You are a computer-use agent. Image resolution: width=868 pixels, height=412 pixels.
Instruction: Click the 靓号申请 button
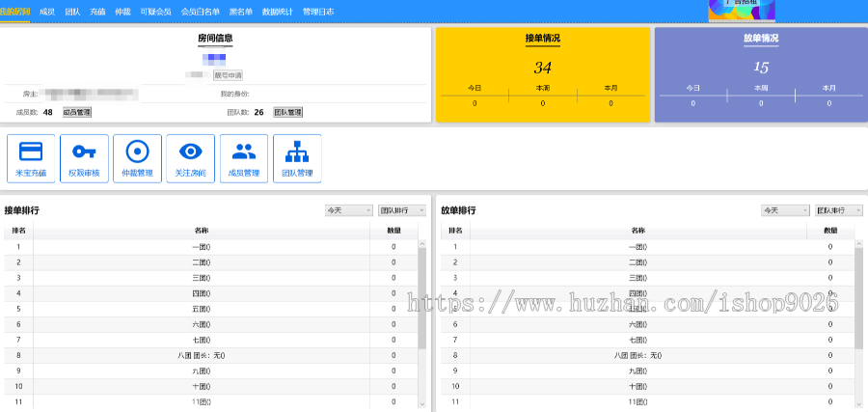point(229,74)
